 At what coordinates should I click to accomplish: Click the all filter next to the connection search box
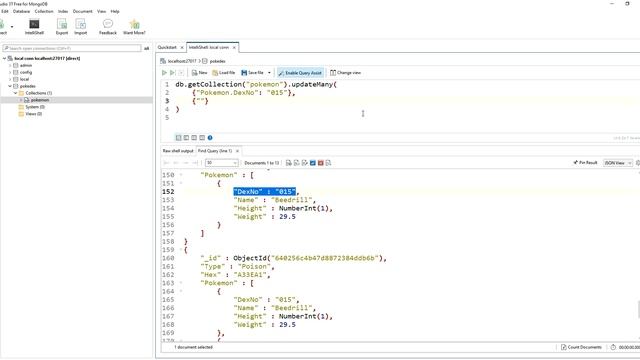(147, 48)
